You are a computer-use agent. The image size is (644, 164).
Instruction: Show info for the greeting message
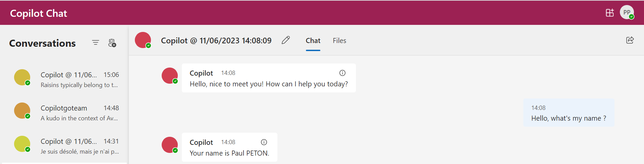click(342, 73)
